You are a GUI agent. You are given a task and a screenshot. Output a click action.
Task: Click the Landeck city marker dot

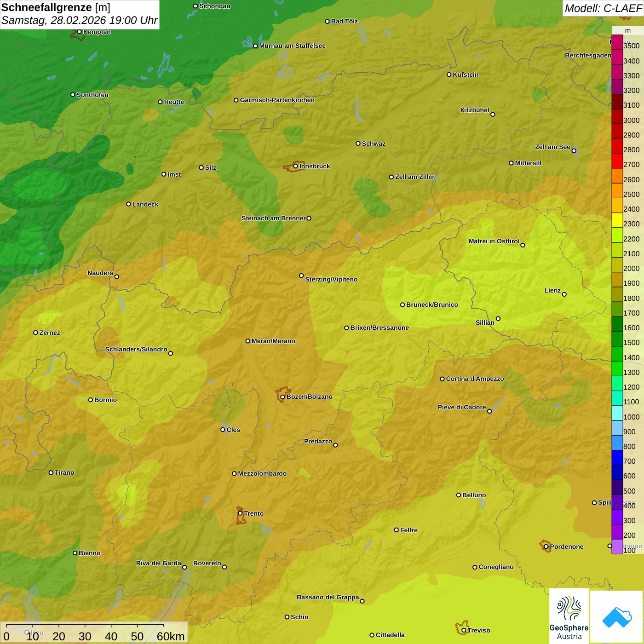(x=128, y=204)
